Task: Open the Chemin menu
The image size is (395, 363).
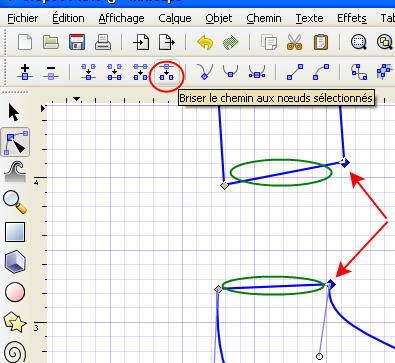Action: click(264, 18)
